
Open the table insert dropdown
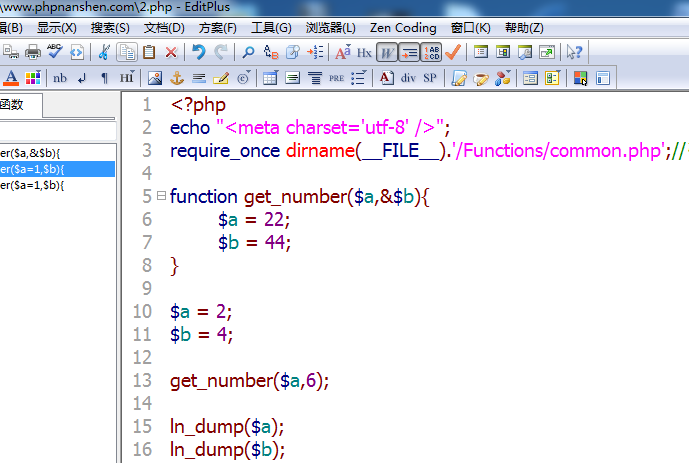pyautogui.click(x=270, y=78)
